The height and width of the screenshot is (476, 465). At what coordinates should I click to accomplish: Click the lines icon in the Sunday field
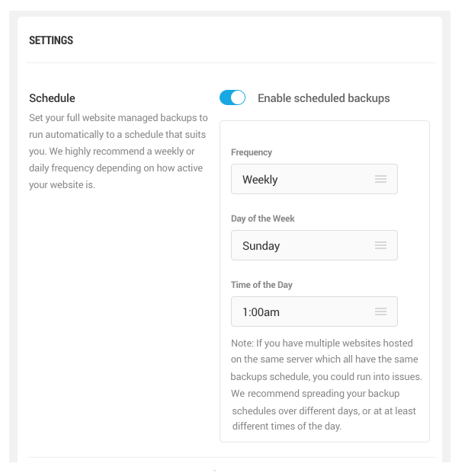point(380,245)
